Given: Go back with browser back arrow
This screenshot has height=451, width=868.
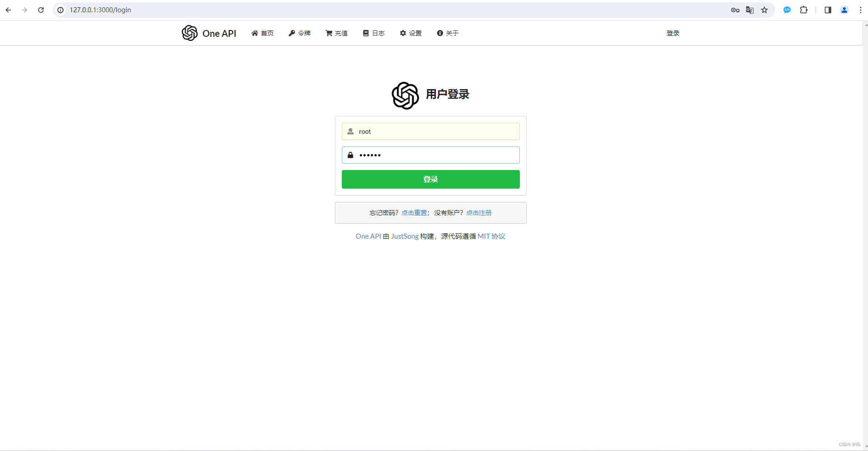Looking at the screenshot, I should [8, 10].
